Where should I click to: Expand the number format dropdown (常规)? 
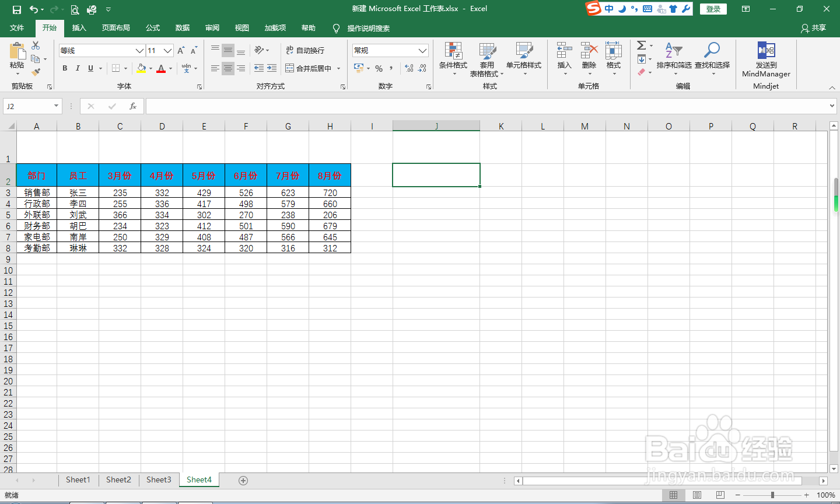[x=423, y=51]
